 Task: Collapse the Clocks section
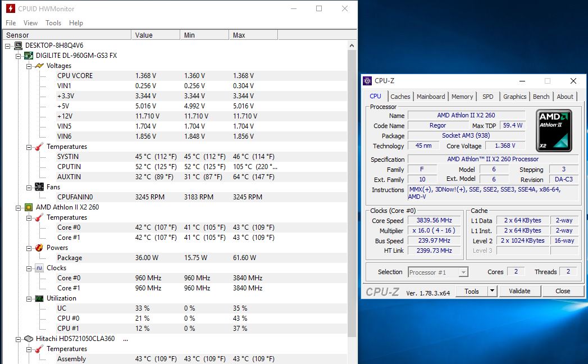coord(29,269)
